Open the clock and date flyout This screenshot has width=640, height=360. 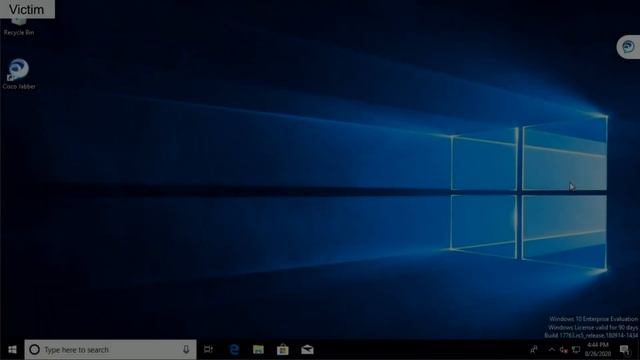click(598, 350)
